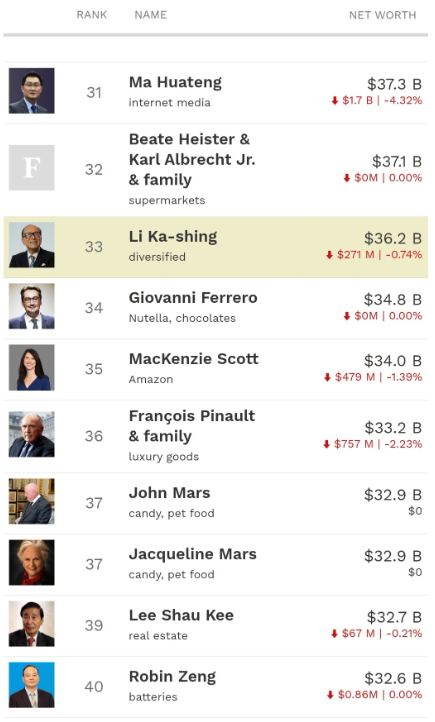Click the Li Ka-shing name
The width and height of the screenshot is (435, 722).
pyautogui.click(x=173, y=236)
